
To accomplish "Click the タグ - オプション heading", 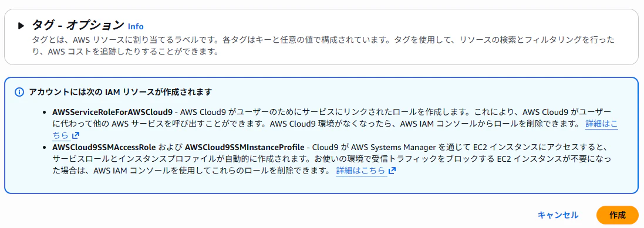I will (x=78, y=25).
